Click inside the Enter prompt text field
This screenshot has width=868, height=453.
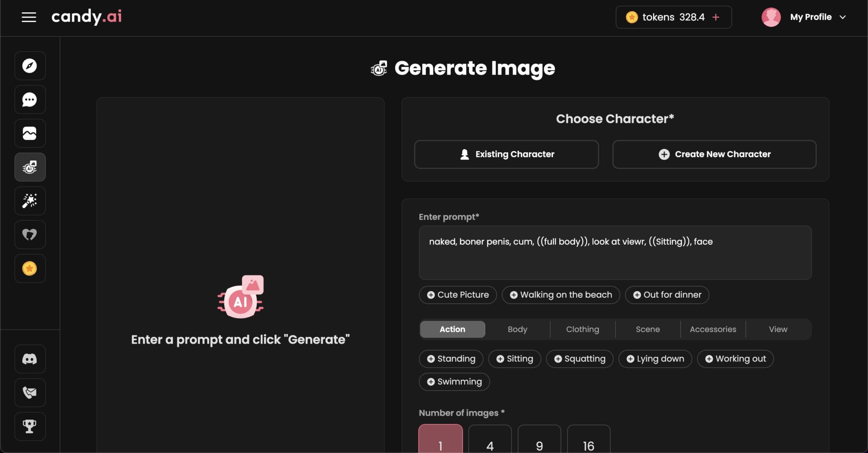coord(615,259)
